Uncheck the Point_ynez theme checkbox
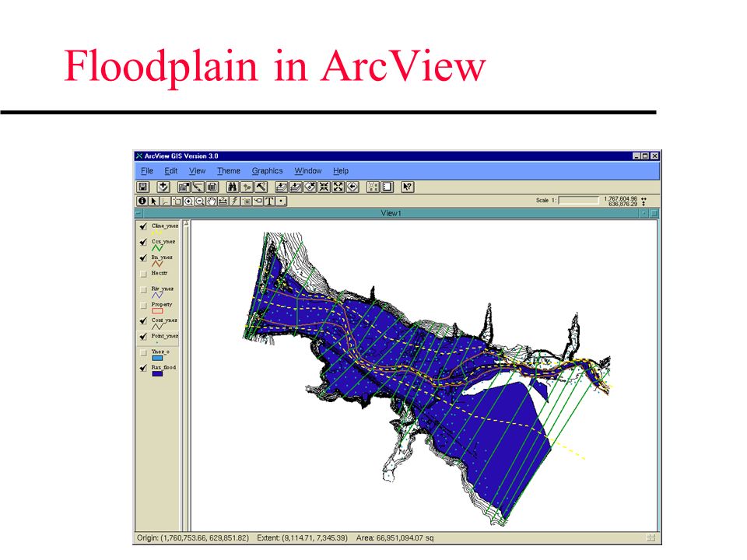Image resolution: width=747 pixels, height=560 pixels. 143,336
